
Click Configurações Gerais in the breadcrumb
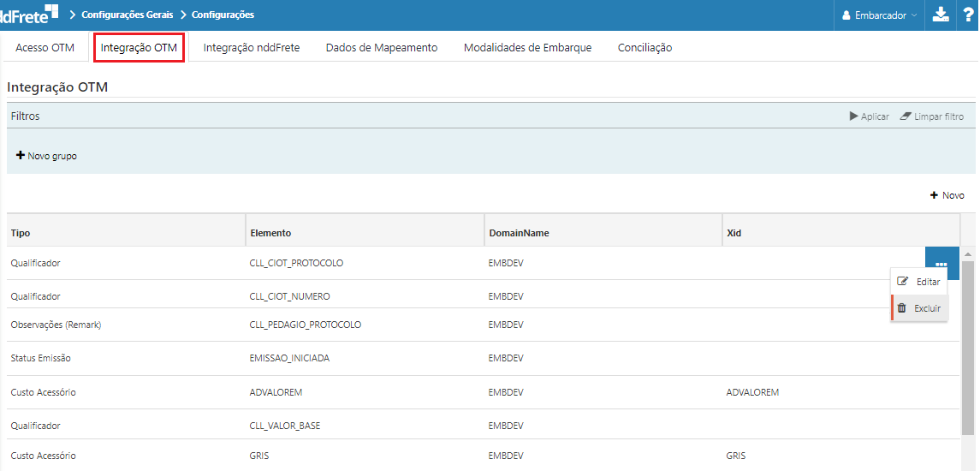tap(127, 15)
